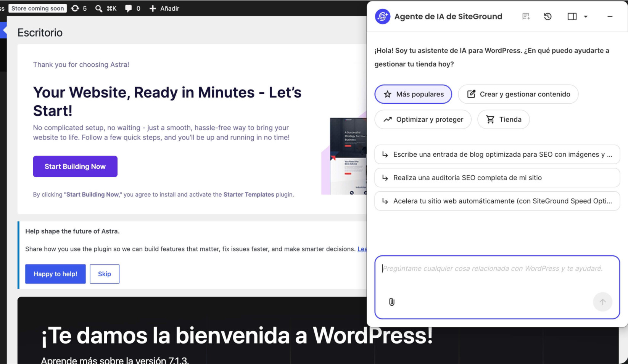Select the Optimizar y proteger chip
This screenshot has width=628, height=364.
(x=423, y=119)
